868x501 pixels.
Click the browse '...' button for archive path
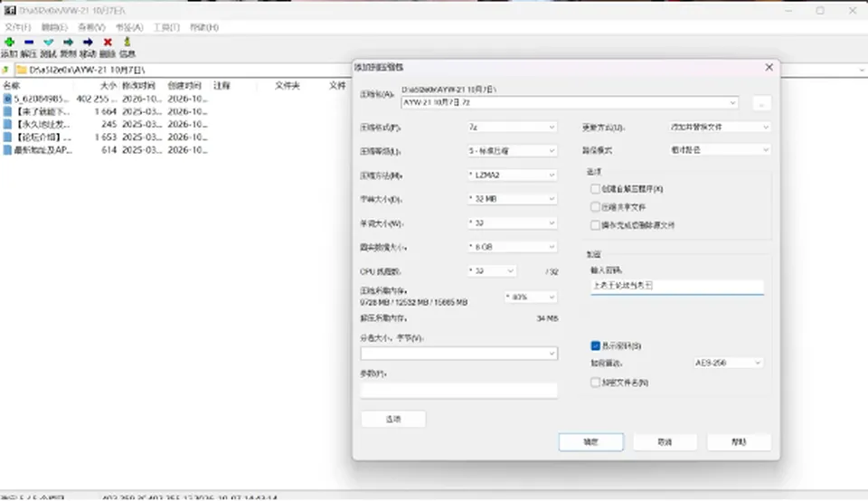tap(761, 103)
